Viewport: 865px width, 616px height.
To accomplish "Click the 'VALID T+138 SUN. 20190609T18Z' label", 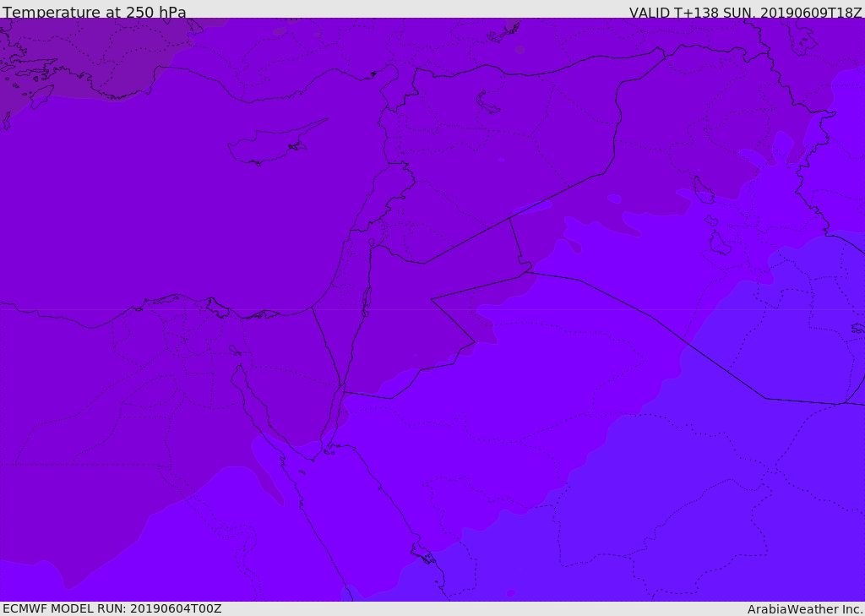I will tap(745, 12).
